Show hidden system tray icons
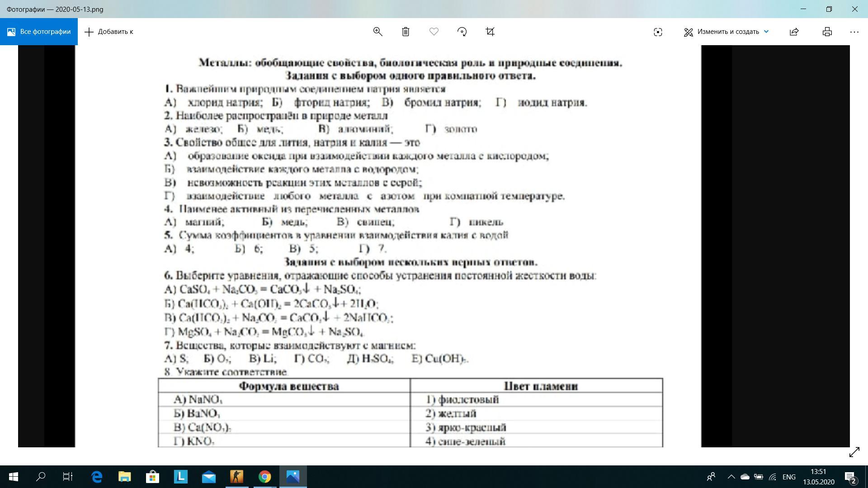This screenshot has height=488, width=868. click(x=731, y=477)
